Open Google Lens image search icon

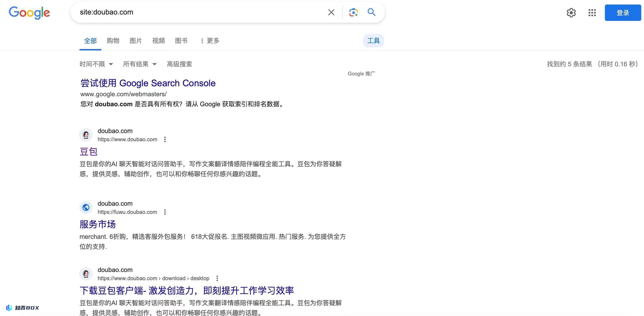pos(353,12)
